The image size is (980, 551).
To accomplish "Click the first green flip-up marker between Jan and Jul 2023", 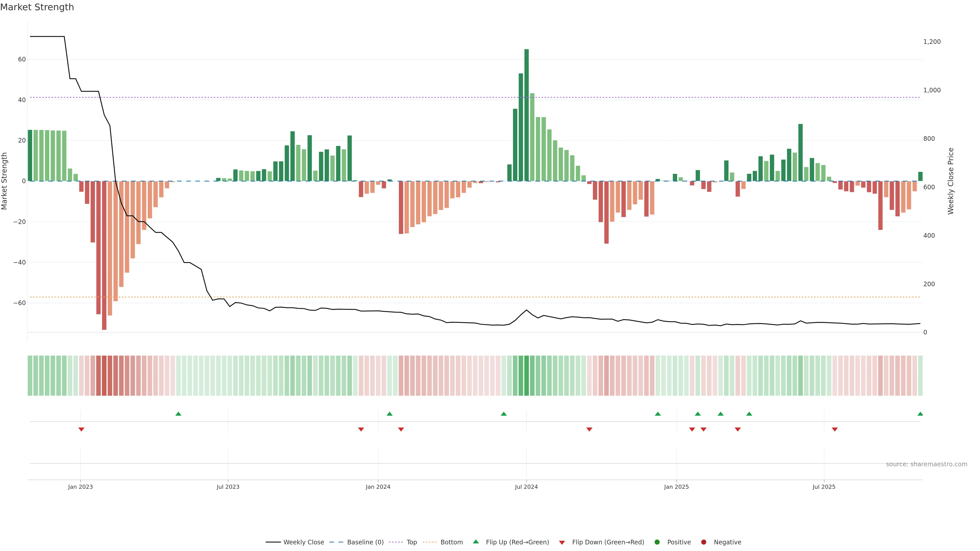I will point(178,414).
